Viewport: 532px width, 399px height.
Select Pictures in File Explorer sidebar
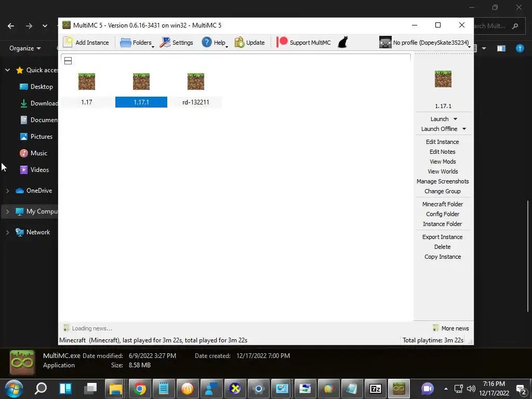(36, 137)
